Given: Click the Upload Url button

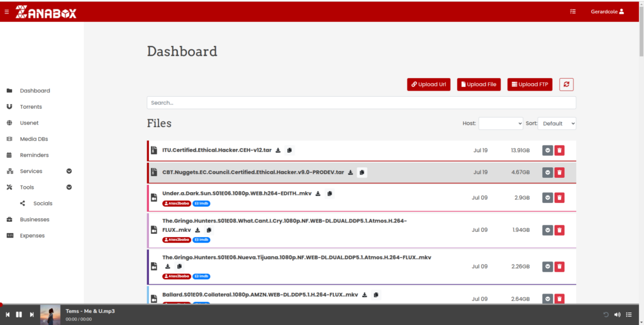Looking at the screenshot, I should [428, 84].
